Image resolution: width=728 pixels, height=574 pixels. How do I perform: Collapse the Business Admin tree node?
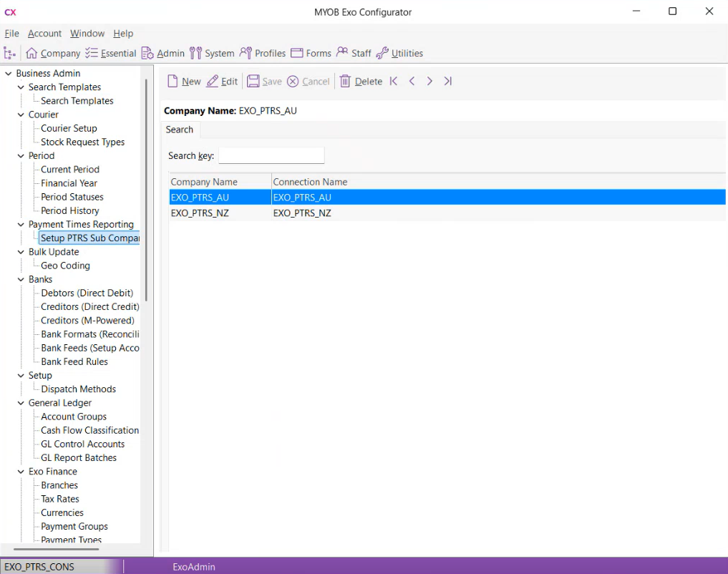click(x=9, y=73)
